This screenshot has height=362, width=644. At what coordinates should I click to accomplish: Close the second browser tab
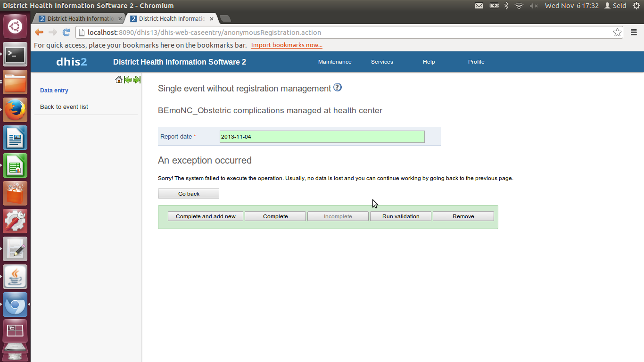point(212,19)
